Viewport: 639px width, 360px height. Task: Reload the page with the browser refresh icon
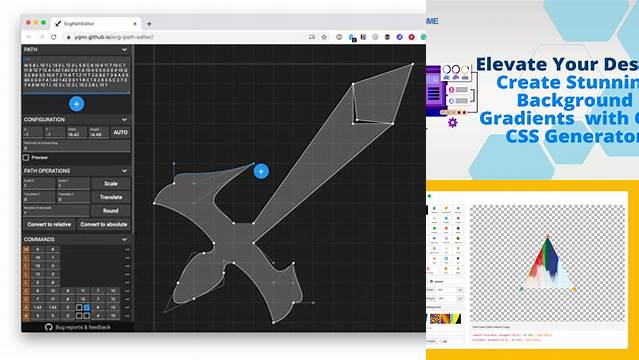tap(53, 37)
